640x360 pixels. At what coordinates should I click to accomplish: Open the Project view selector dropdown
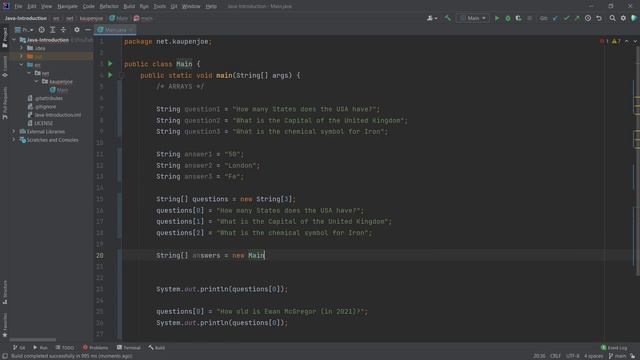point(24,30)
